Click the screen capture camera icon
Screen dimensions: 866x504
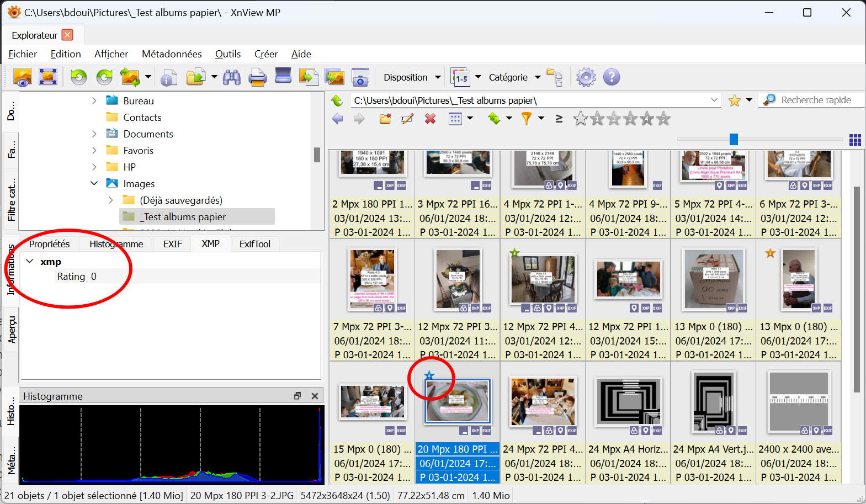(360, 77)
